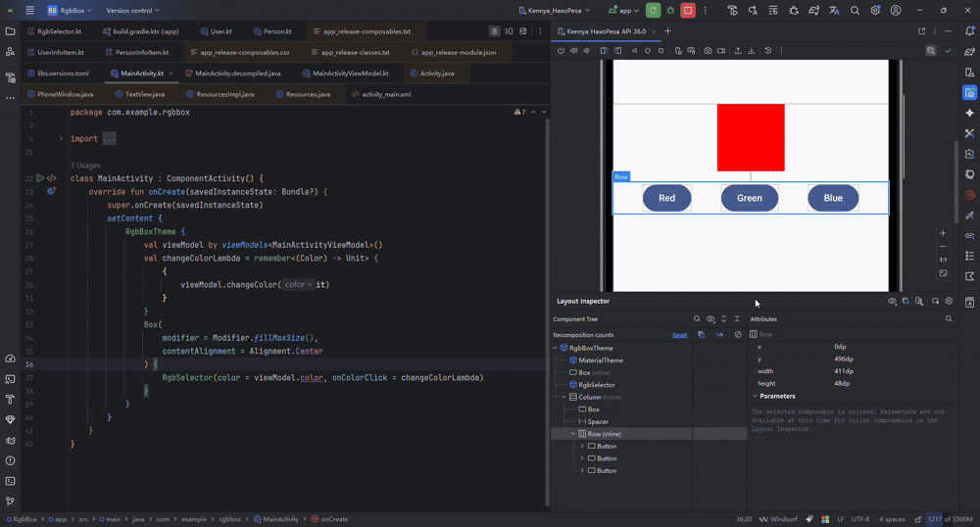Click the Green button in emulator
This screenshot has width=980, height=527.
(750, 198)
